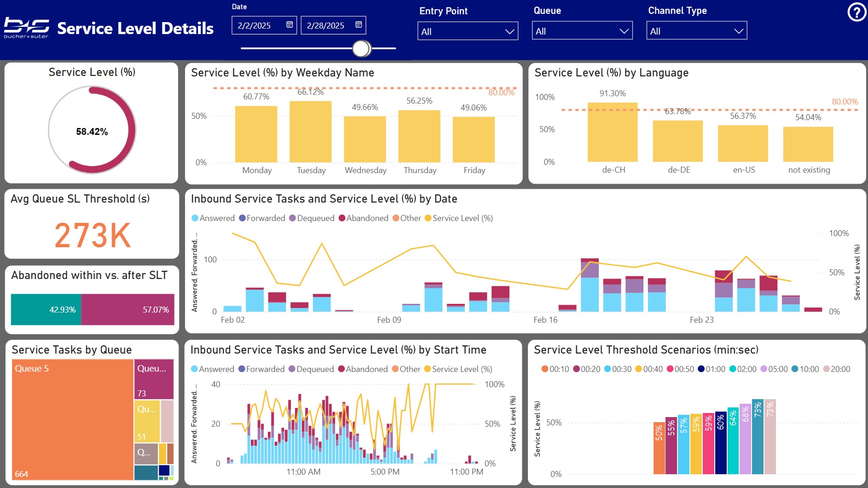
Task: Open the Queue filter dropdown
Action: click(x=582, y=31)
